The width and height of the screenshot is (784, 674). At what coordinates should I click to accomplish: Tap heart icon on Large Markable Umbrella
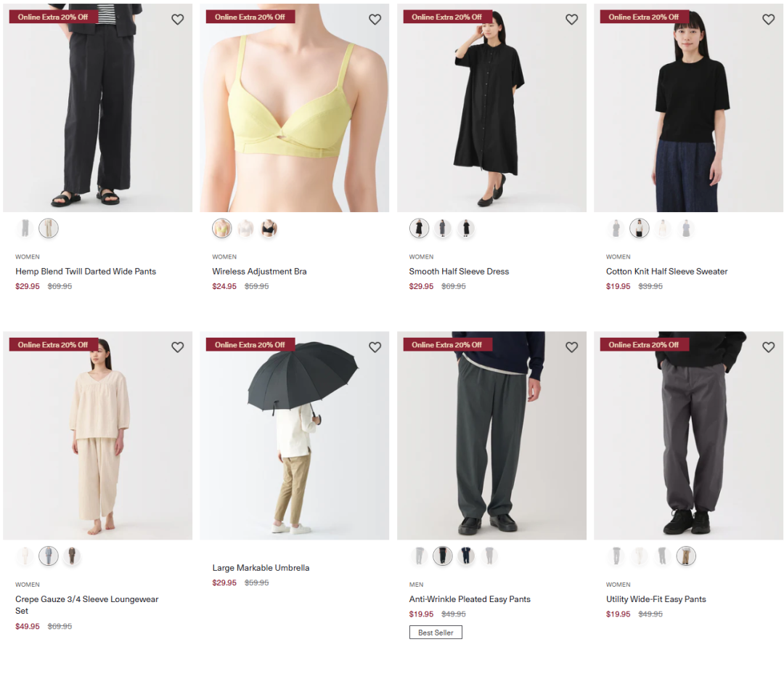[x=375, y=347]
